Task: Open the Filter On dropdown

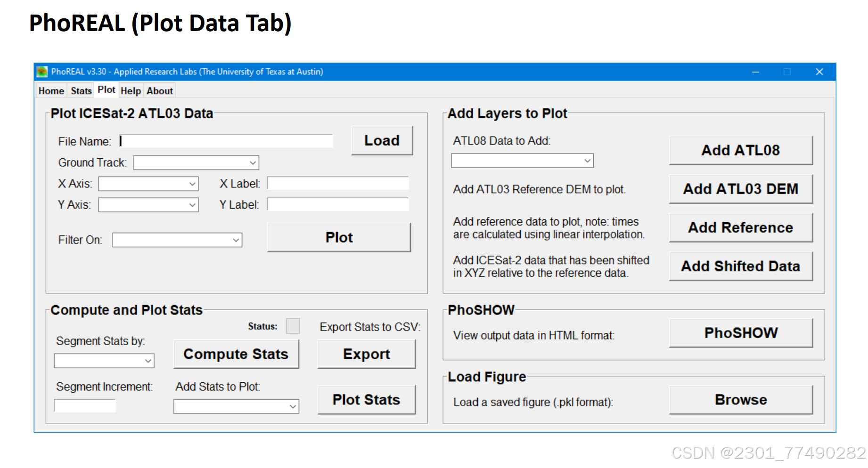Action: 177,240
